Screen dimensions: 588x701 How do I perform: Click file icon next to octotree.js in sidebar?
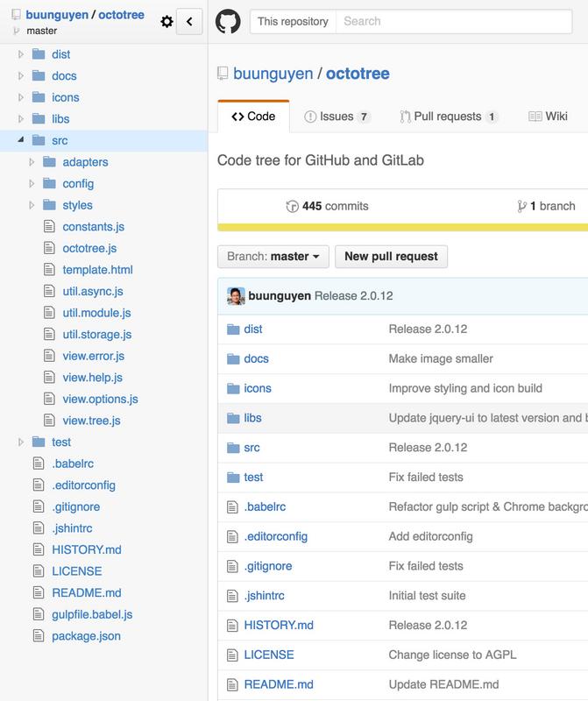click(x=49, y=248)
